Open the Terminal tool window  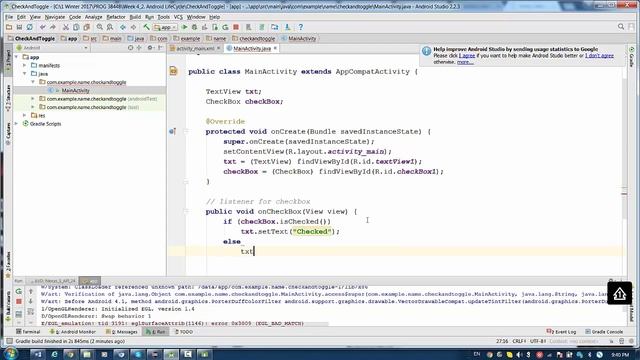(28, 332)
